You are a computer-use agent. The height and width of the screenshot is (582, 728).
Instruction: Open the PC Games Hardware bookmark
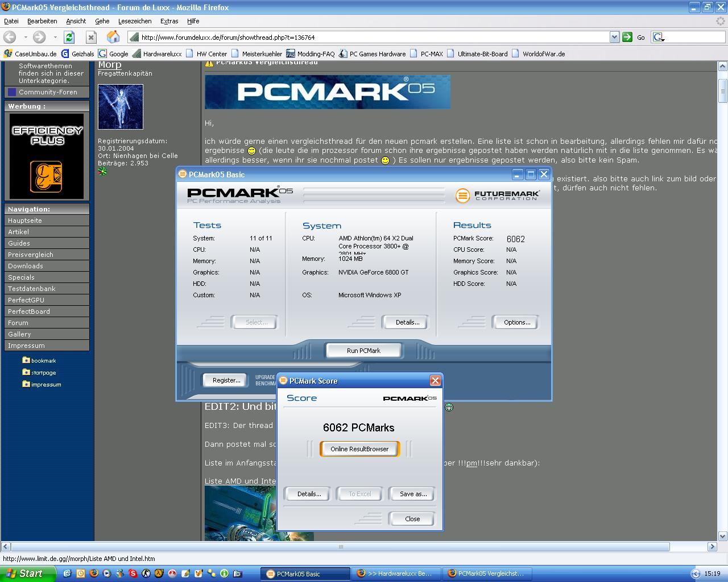click(373, 54)
